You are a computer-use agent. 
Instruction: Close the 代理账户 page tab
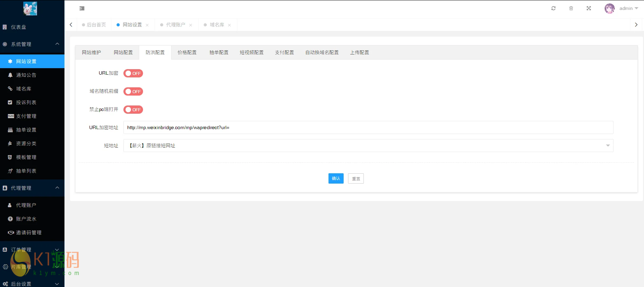pos(191,25)
